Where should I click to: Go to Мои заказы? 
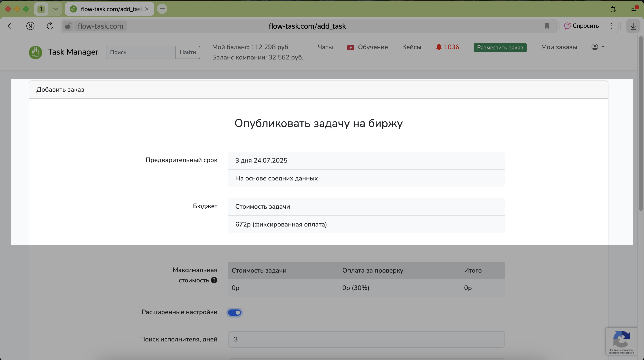pyautogui.click(x=559, y=47)
